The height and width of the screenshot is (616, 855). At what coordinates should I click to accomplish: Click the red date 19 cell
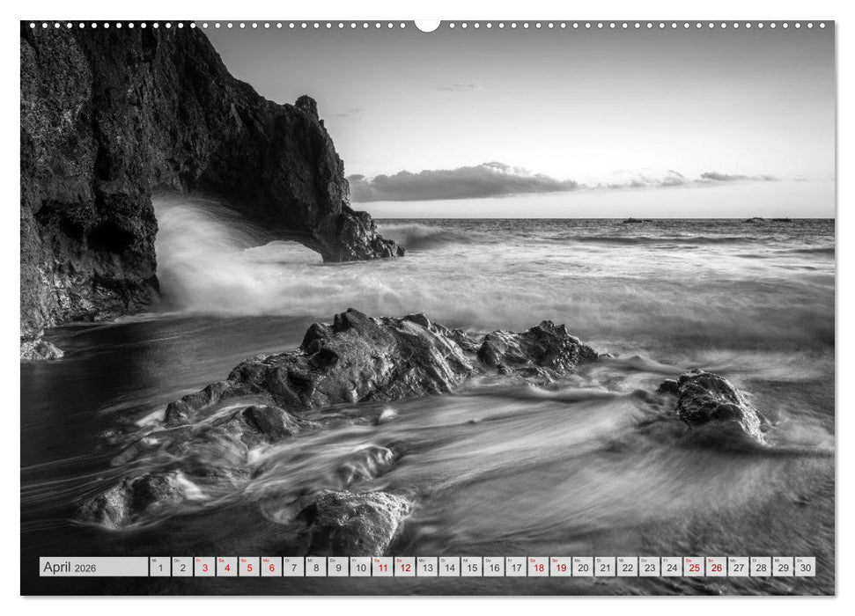point(561,568)
